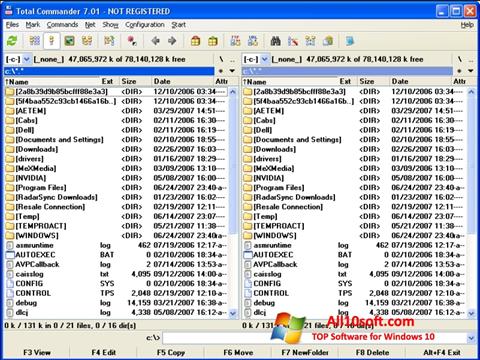Open left panel favorites asterisk button
Image resolution: width=480 pixels, height=360 pixels.
click(x=221, y=71)
